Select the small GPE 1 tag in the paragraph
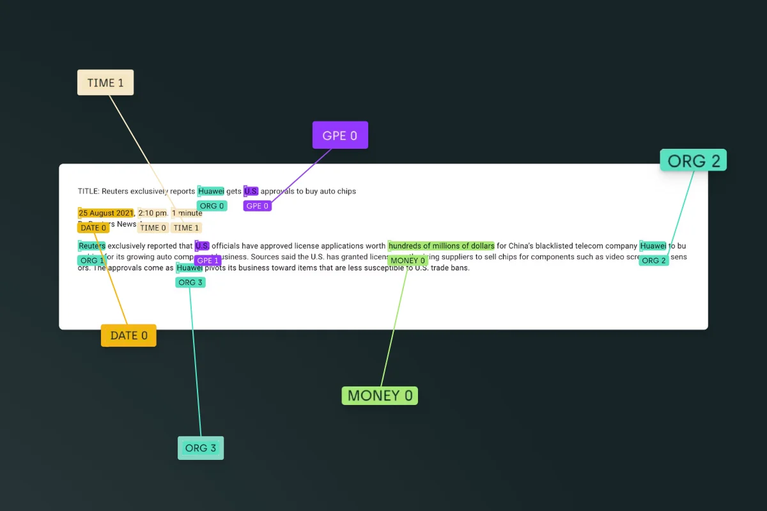The height and width of the screenshot is (511, 767). pyautogui.click(x=208, y=261)
